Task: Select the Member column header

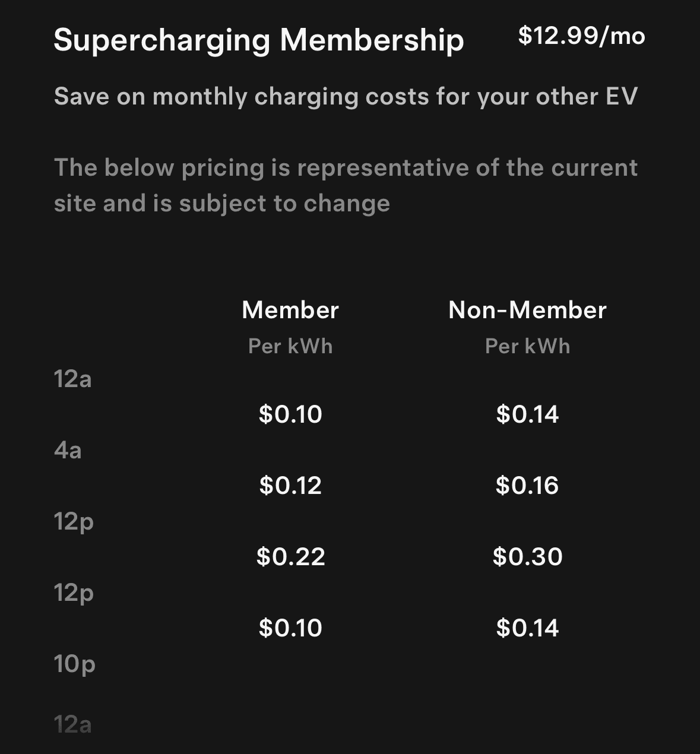Action: (290, 310)
